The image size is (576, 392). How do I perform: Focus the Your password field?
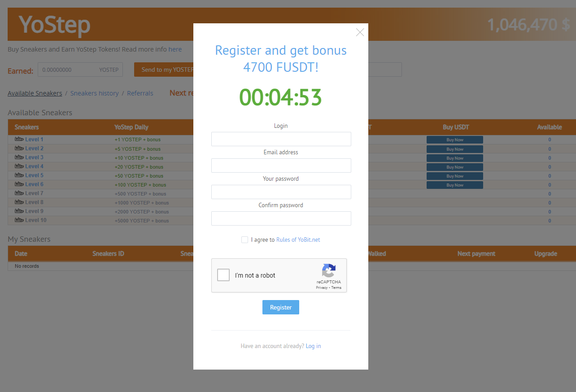pos(281,192)
